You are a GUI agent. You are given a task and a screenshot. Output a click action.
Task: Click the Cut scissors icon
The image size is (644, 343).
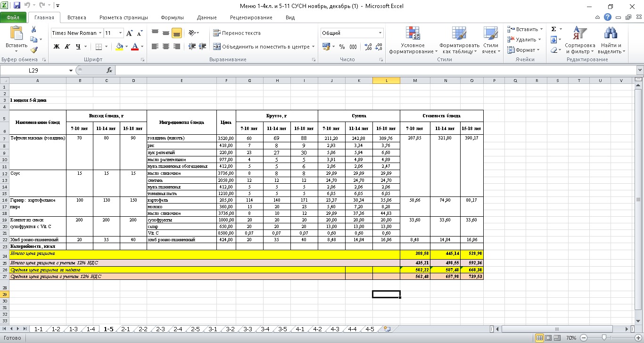[34, 29]
